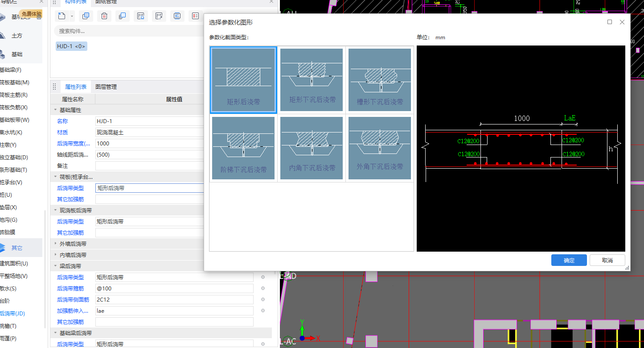Click the 筏板 后浇带类型 value 矩形后浇带
The image size is (644, 348).
150,188
